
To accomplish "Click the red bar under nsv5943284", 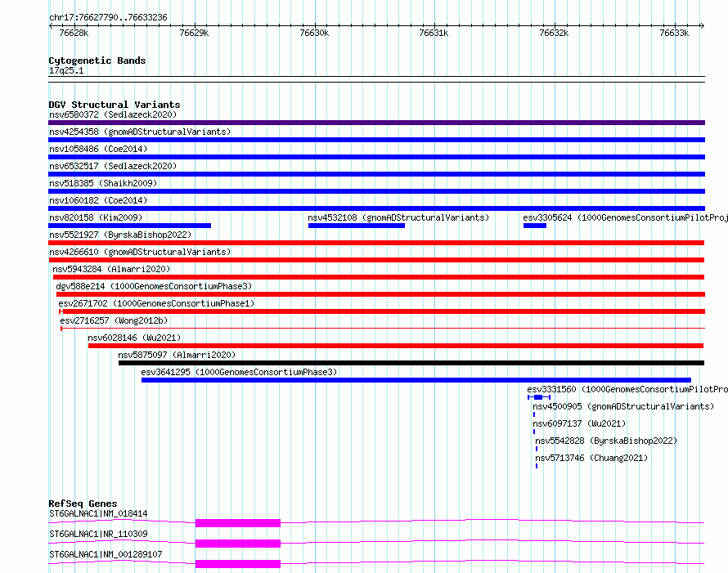I will click(x=379, y=277).
